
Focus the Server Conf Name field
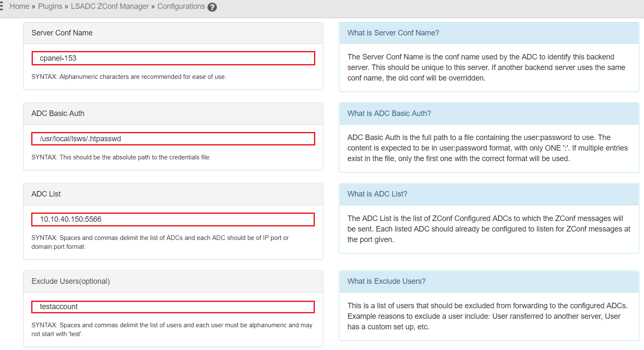click(173, 58)
